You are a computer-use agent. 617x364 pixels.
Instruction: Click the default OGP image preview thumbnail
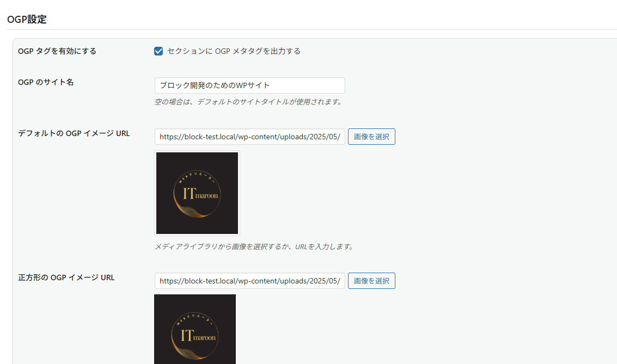click(x=197, y=193)
